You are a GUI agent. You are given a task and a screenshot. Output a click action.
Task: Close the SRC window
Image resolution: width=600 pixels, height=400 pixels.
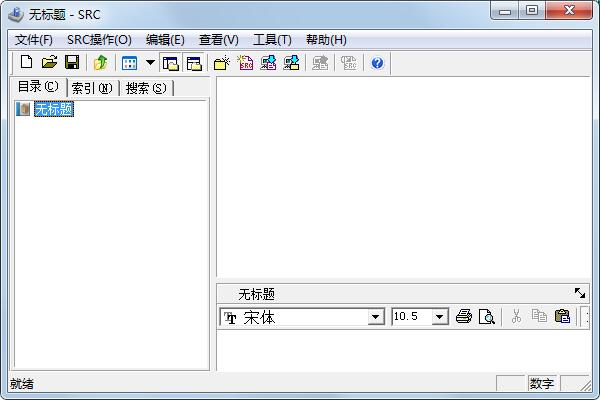[x=569, y=11]
